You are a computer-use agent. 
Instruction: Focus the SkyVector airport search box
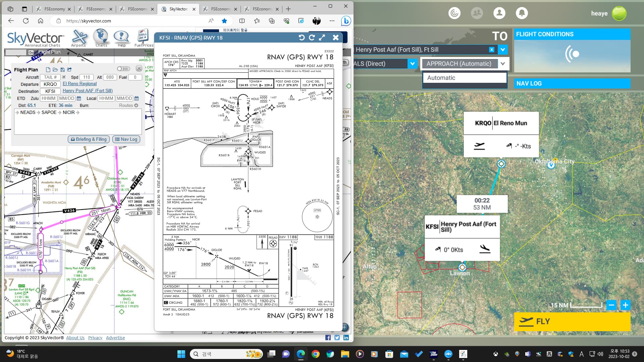tap(16, 52)
